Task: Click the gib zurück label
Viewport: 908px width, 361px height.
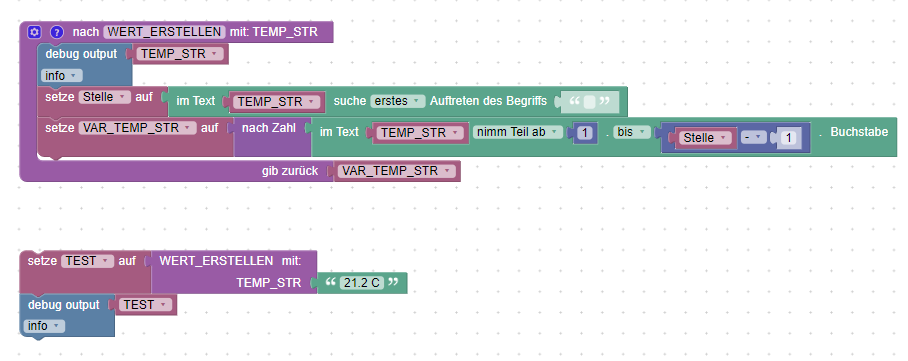Action: (289, 171)
